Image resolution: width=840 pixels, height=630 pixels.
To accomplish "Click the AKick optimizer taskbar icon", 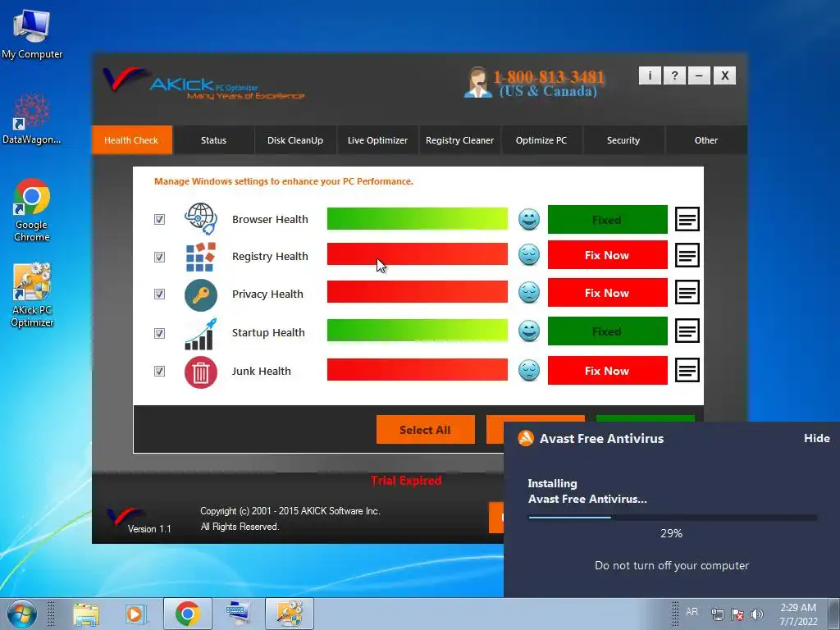I will coord(290,614).
